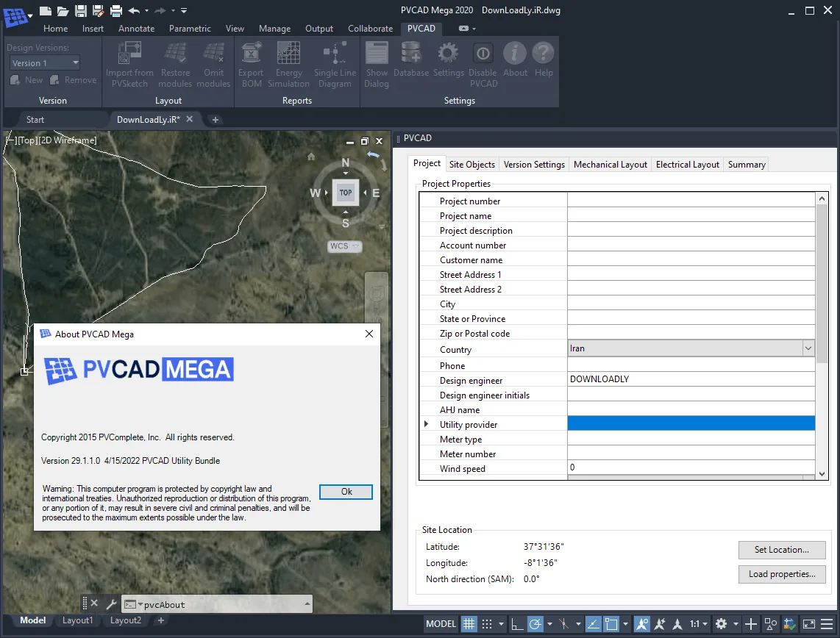Click Remove design version button
This screenshot has width=840, height=638.
[74, 79]
